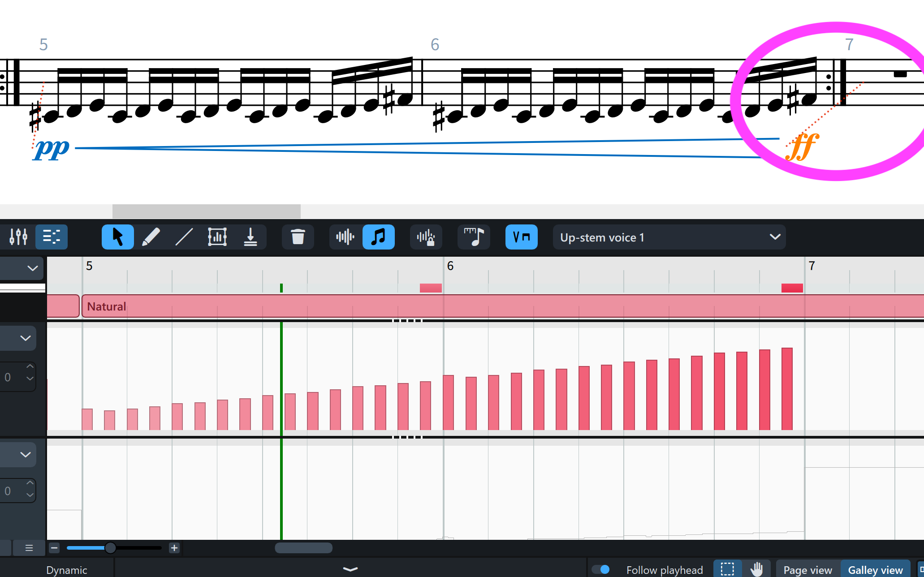Expand the top track chevron dropdown
The image size is (924, 577).
coord(32,268)
